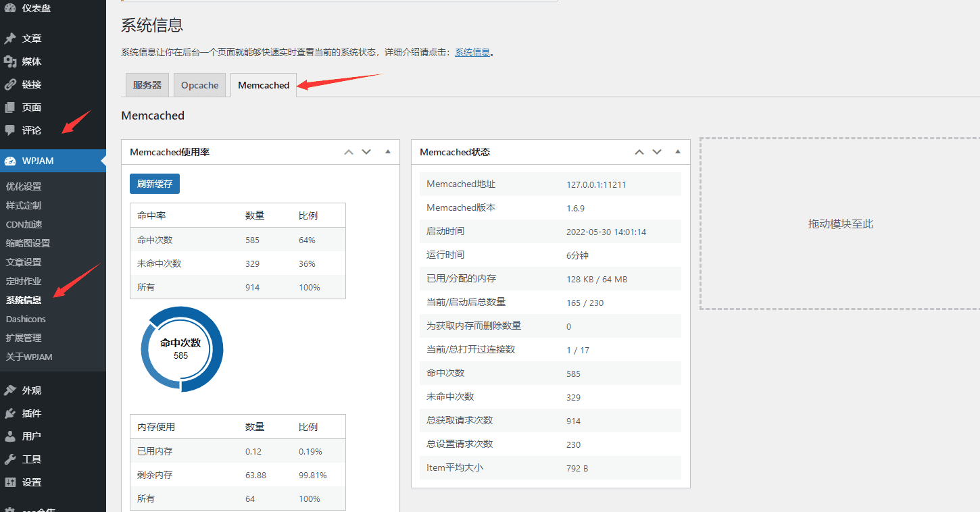
Task: Click the WPJAM gauge icon
Action: (x=10, y=161)
